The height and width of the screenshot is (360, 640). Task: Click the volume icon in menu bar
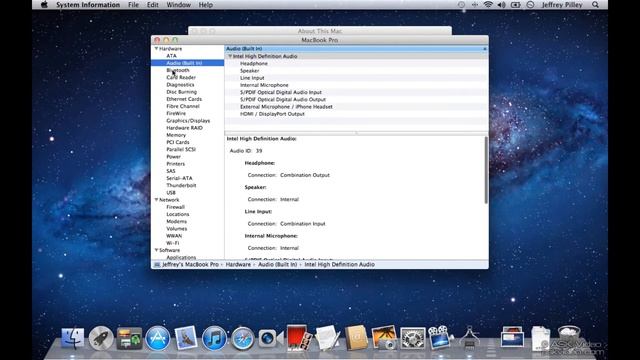pyautogui.click(x=502, y=5)
